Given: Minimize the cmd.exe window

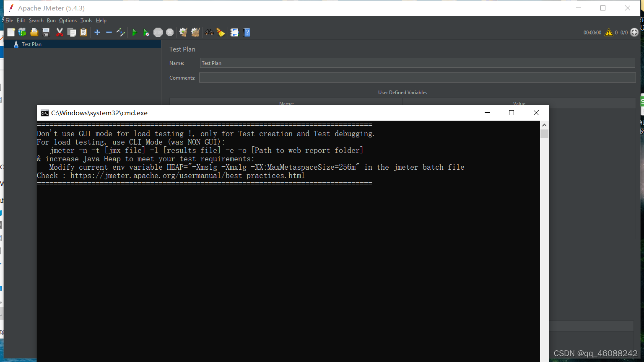Looking at the screenshot, I should pyautogui.click(x=487, y=113).
